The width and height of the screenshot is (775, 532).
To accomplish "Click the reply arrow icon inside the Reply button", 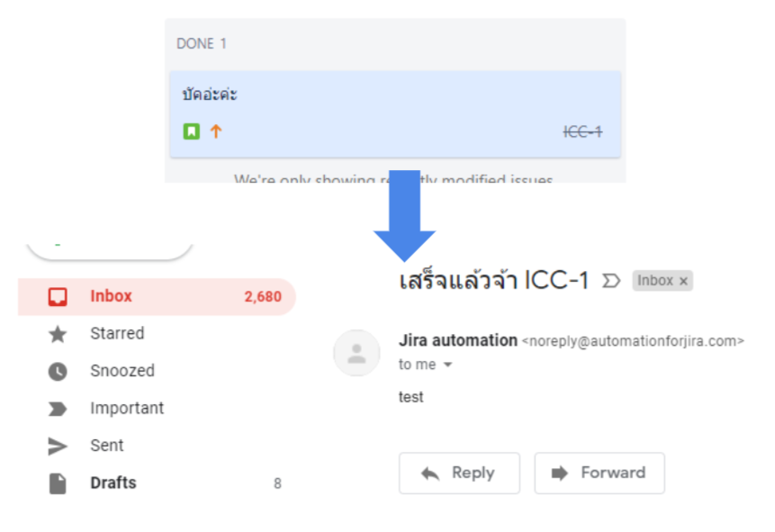I will click(x=430, y=473).
